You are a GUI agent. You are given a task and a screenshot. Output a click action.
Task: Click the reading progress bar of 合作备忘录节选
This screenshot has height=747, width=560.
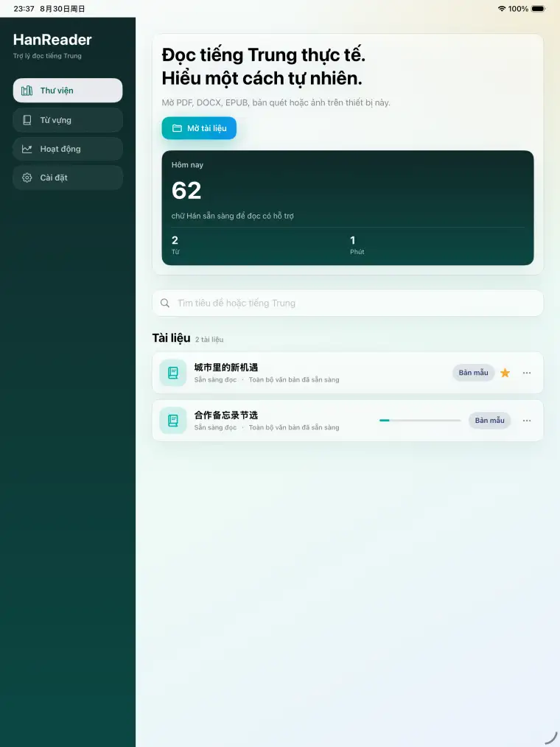tap(420, 420)
